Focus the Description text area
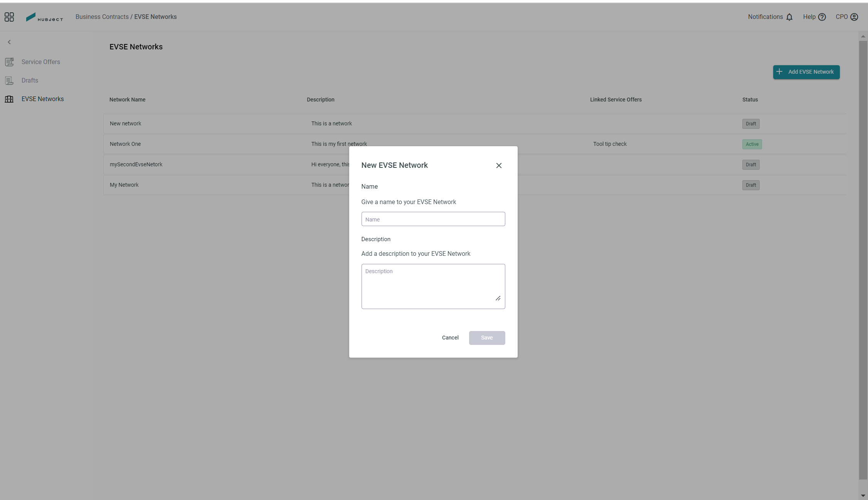The height and width of the screenshot is (500, 868). (433, 286)
